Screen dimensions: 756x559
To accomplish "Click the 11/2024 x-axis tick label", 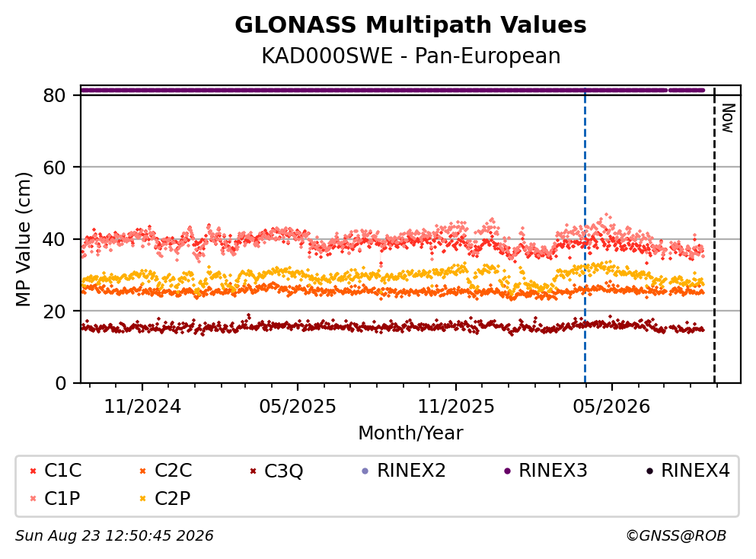I will 142,407.
